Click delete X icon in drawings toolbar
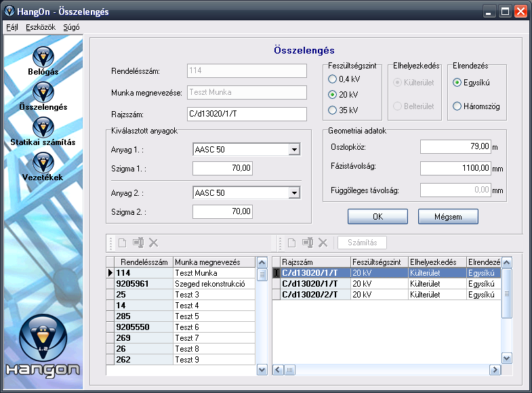Image resolution: width=532 pixels, height=393 pixels. point(323,243)
